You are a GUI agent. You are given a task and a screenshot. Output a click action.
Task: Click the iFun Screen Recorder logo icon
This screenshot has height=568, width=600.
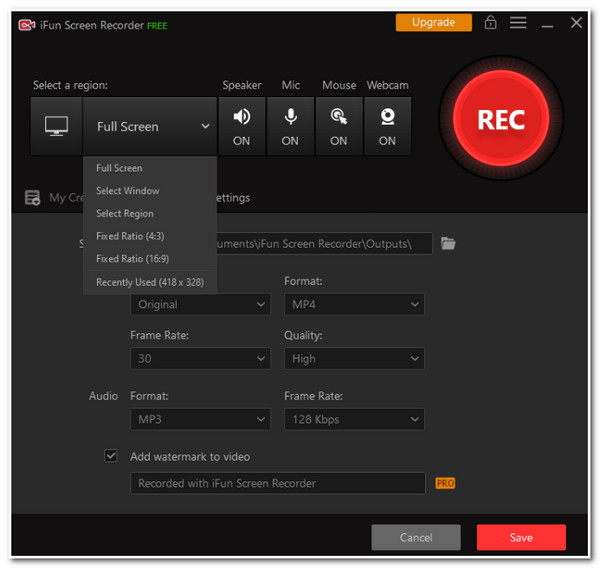27,25
